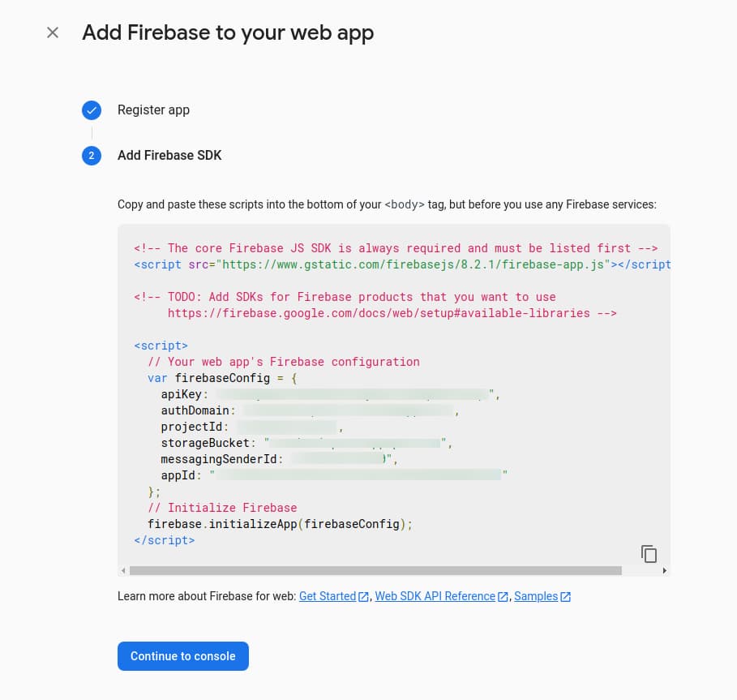The height and width of the screenshot is (700, 737).
Task: Select the Add Firebase SDK step label
Action: pos(169,155)
